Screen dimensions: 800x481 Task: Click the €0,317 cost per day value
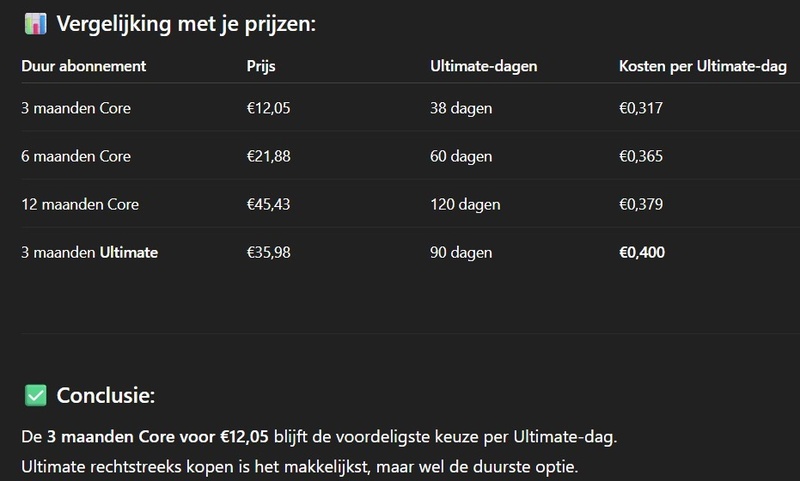coord(641,109)
